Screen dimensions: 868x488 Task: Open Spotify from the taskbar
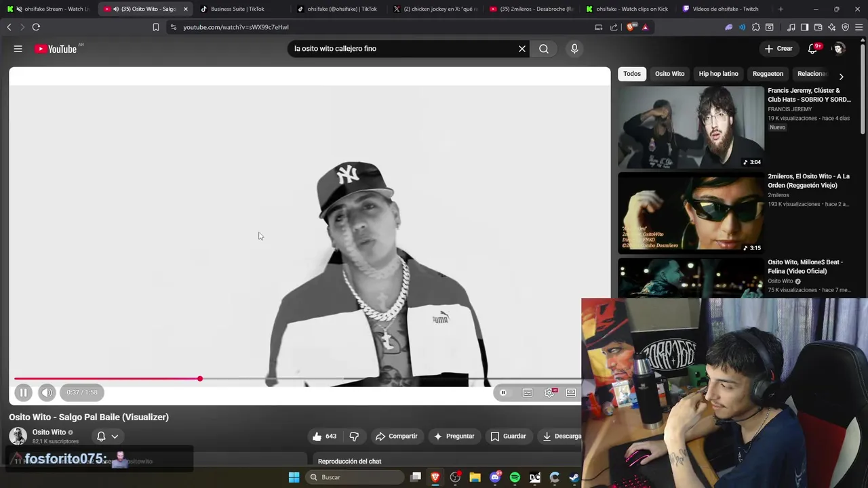(x=515, y=477)
